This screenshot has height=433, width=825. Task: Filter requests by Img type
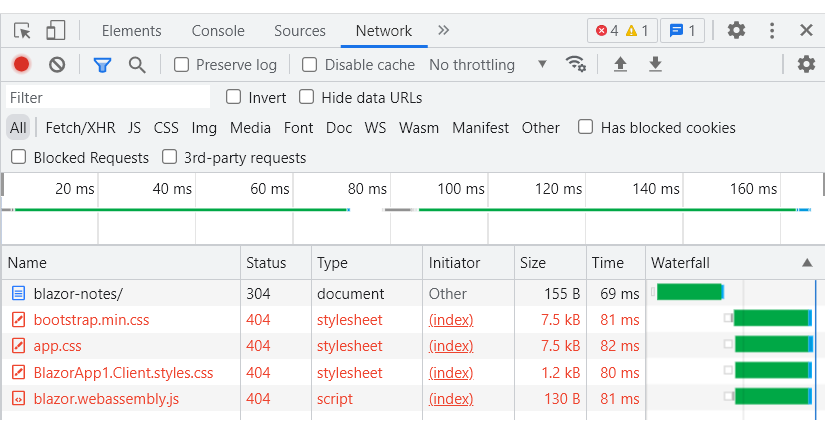click(204, 128)
